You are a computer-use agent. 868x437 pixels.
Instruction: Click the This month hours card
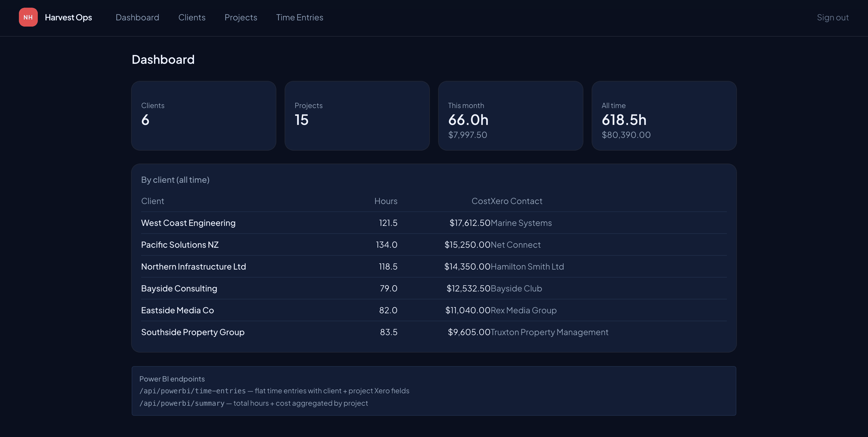coord(510,115)
